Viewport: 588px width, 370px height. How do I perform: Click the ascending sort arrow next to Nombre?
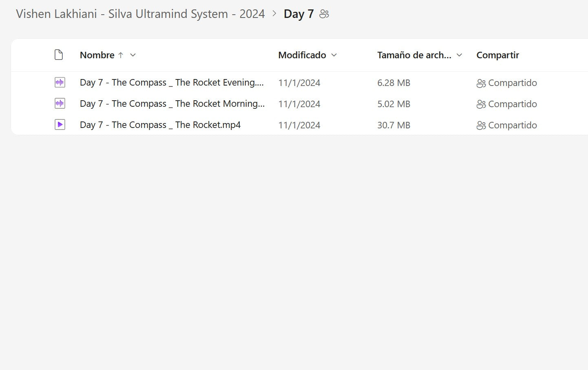pos(121,55)
